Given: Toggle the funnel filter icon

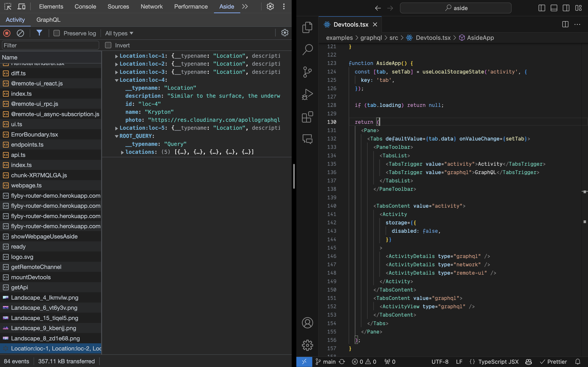Looking at the screenshot, I should click(39, 33).
